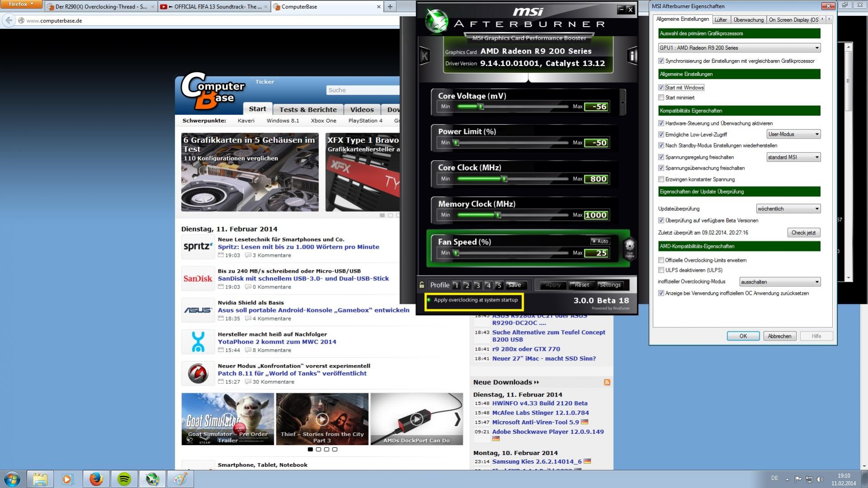Toggle 'Hardware-Steuerung und Überwachung aktivieren'

click(x=661, y=123)
